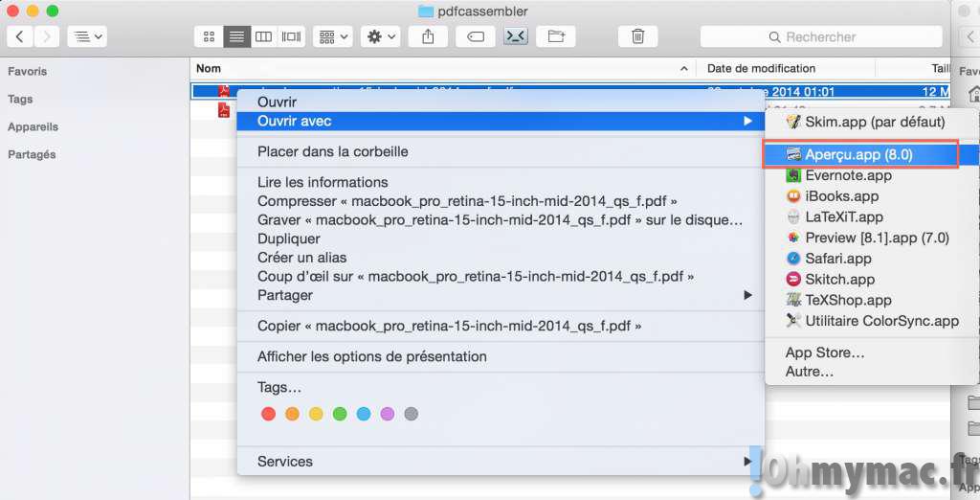980x500 pixels.
Task: Click the trash toolbar button
Action: (637, 37)
